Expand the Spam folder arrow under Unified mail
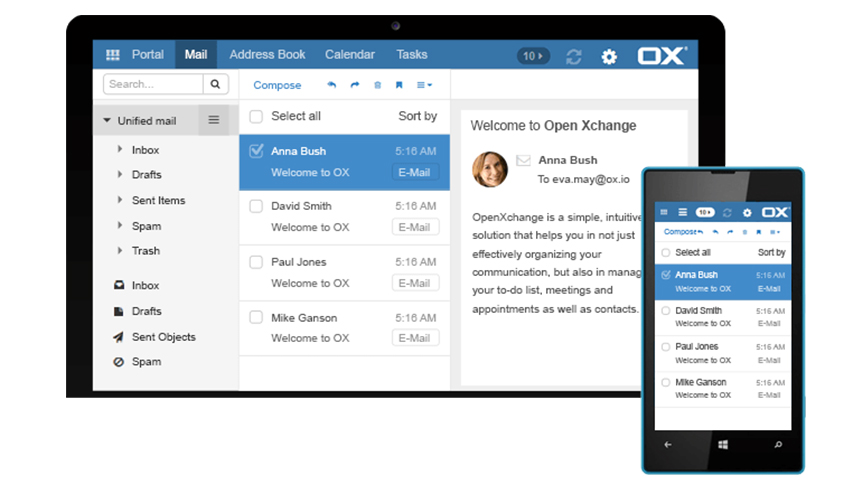This screenshot has width=863, height=483. click(119, 225)
